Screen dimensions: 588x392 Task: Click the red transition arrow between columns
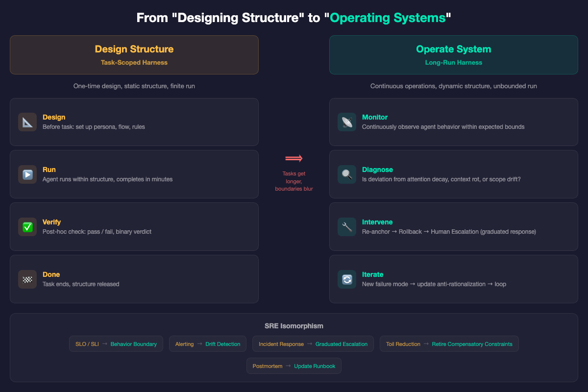point(294,158)
